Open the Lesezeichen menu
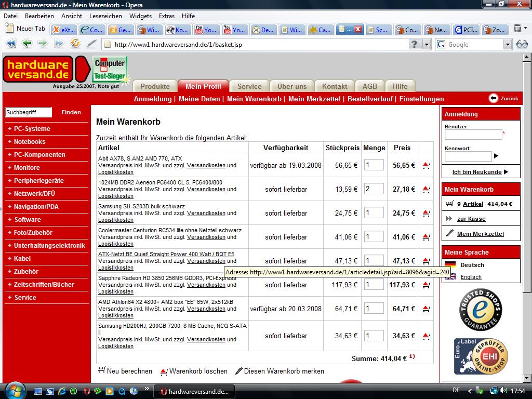 click(105, 16)
